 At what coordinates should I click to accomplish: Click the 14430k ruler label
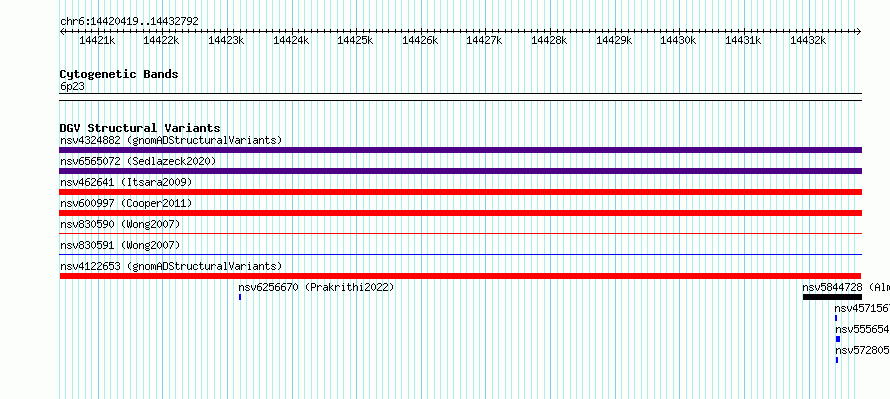[x=678, y=40]
